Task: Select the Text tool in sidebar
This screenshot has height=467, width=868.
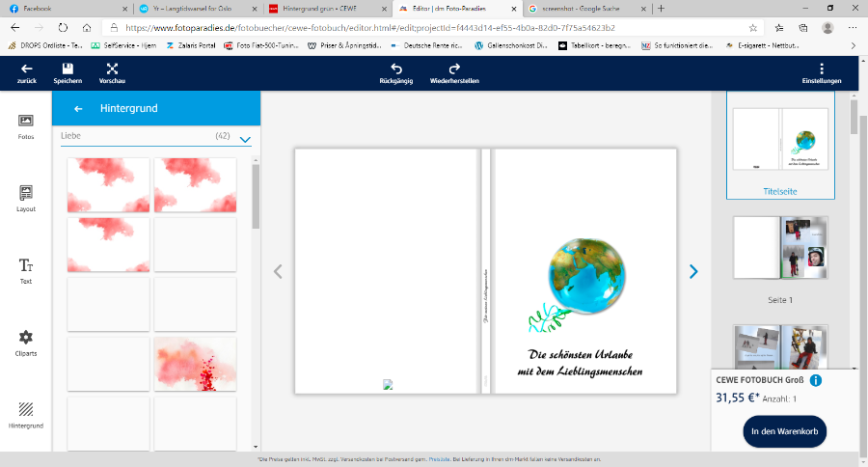Action: pyautogui.click(x=25, y=271)
